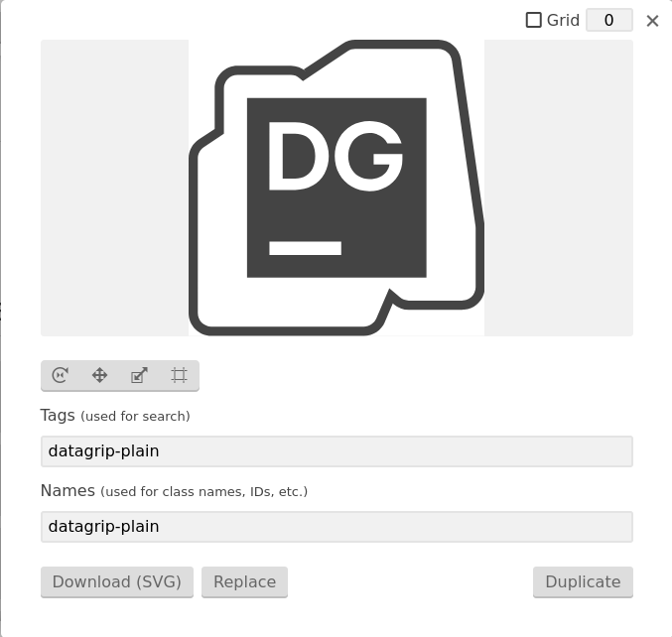Screen dimensions: 672x637
Task: Select the four-arrow Move tool icon
Action: (99, 375)
